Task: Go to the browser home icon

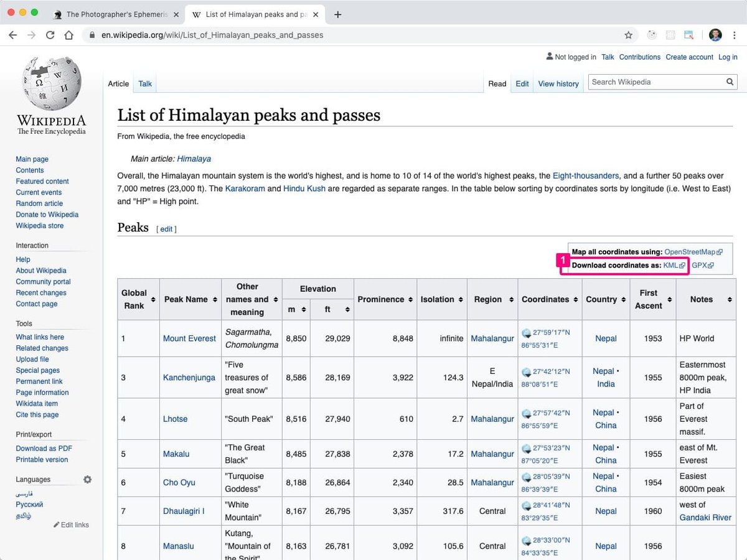Action: coord(68,35)
